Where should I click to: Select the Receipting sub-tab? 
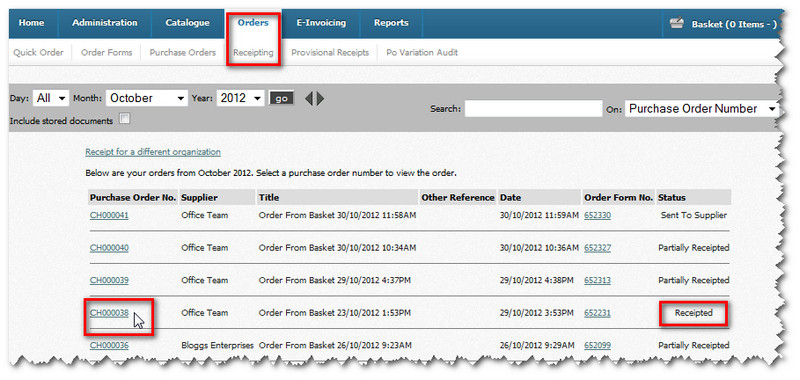(253, 53)
